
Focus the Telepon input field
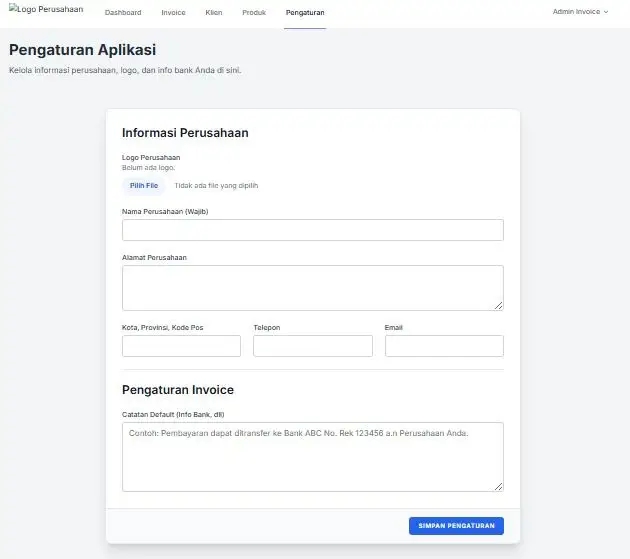313,346
